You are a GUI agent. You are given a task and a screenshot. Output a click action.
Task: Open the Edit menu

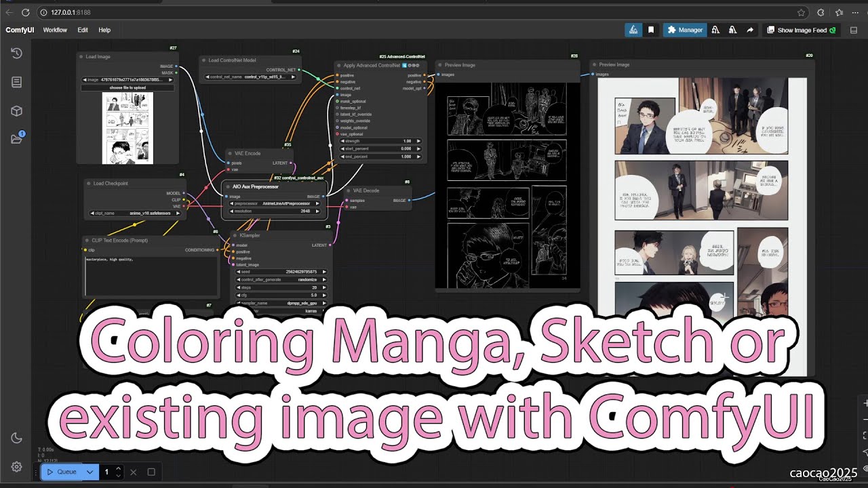point(83,30)
